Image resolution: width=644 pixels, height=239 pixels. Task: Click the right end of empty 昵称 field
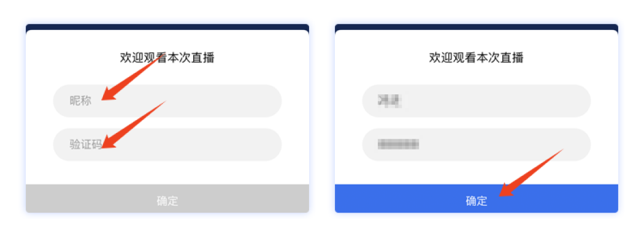click(x=267, y=101)
